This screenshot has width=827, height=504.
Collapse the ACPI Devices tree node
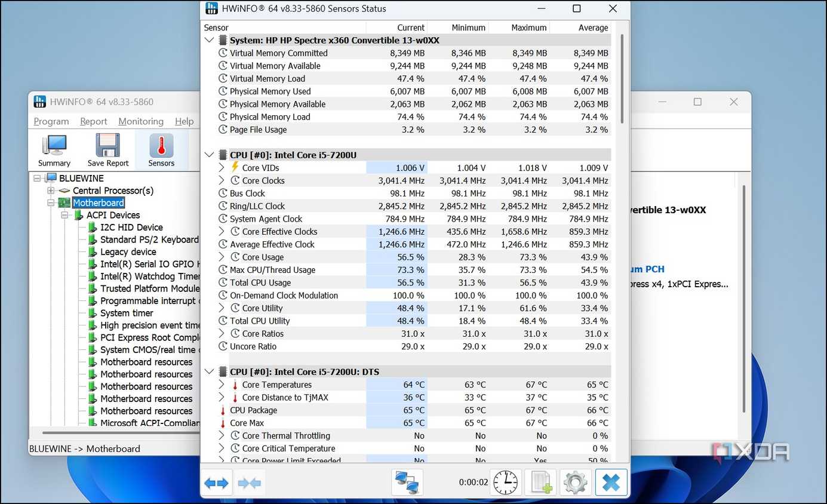tap(64, 215)
